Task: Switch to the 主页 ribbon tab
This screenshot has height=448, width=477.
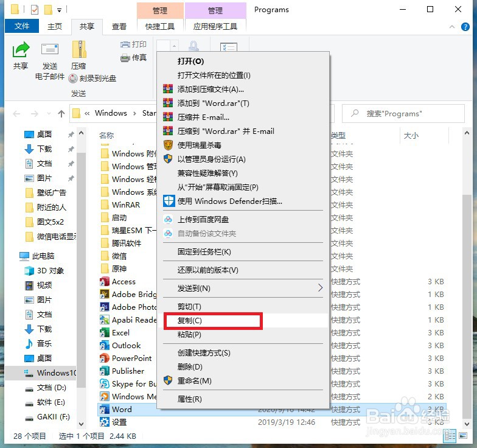Action: 55,27
